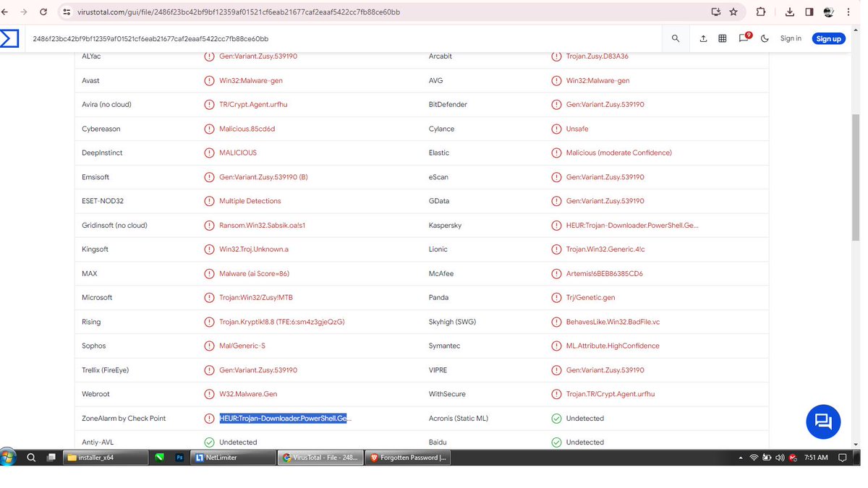This screenshot has height=488, width=868.
Task: Click the browser URL address bar
Action: (383, 12)
